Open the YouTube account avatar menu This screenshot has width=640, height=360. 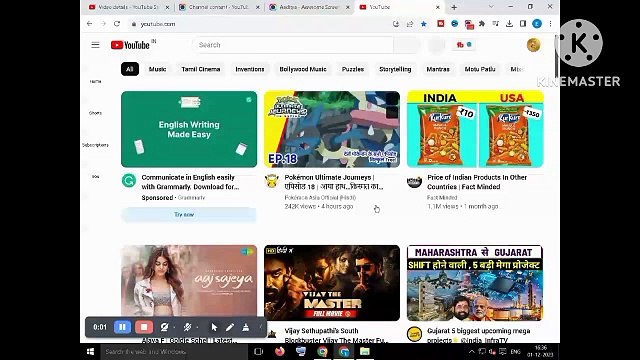(533, 45)
